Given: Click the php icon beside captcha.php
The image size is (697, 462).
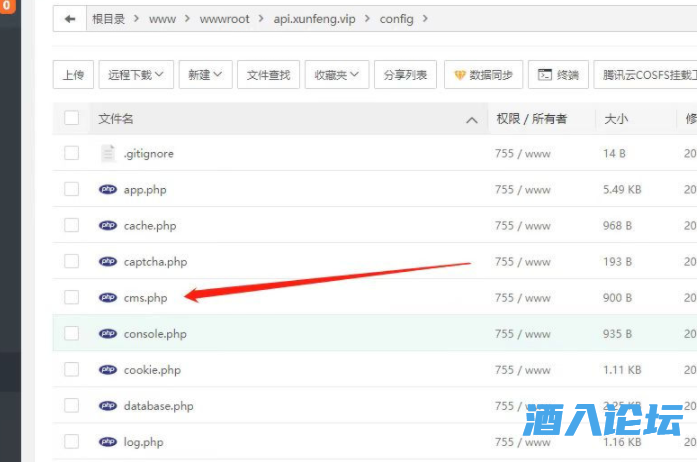Looking at the screenshot, I should coord(108,261).
